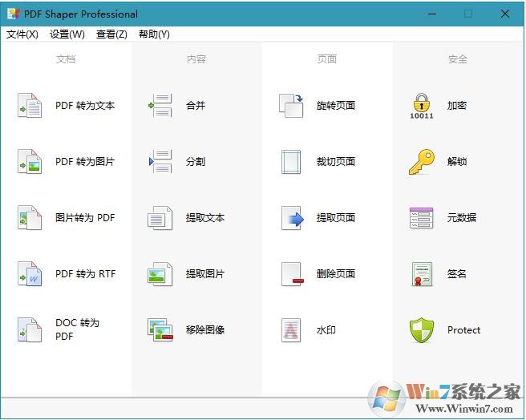Screen dimensions: 526x420
Task: Open the 设置(W) menu
Action: [x=67, y=34]
